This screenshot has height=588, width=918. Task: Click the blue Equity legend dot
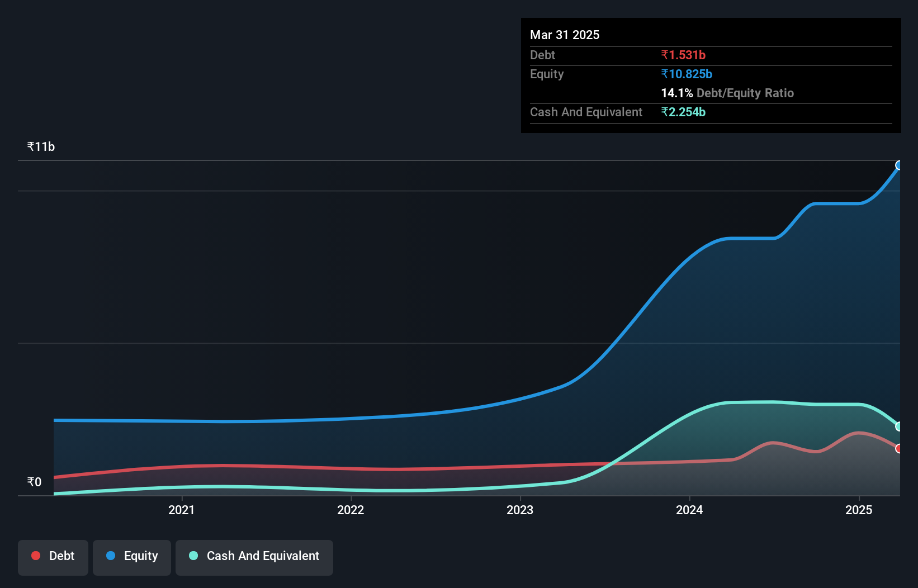pyautogui.click(x=112, y=556)
